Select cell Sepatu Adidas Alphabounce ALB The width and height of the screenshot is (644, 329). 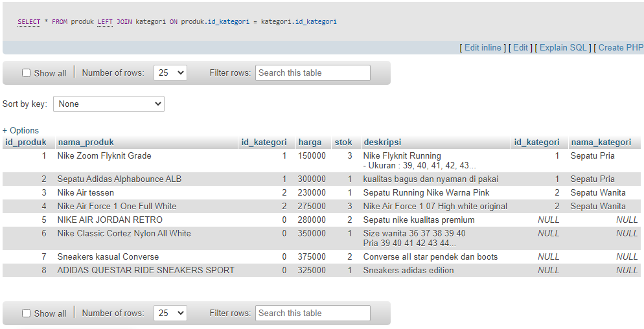coord(119,179)
